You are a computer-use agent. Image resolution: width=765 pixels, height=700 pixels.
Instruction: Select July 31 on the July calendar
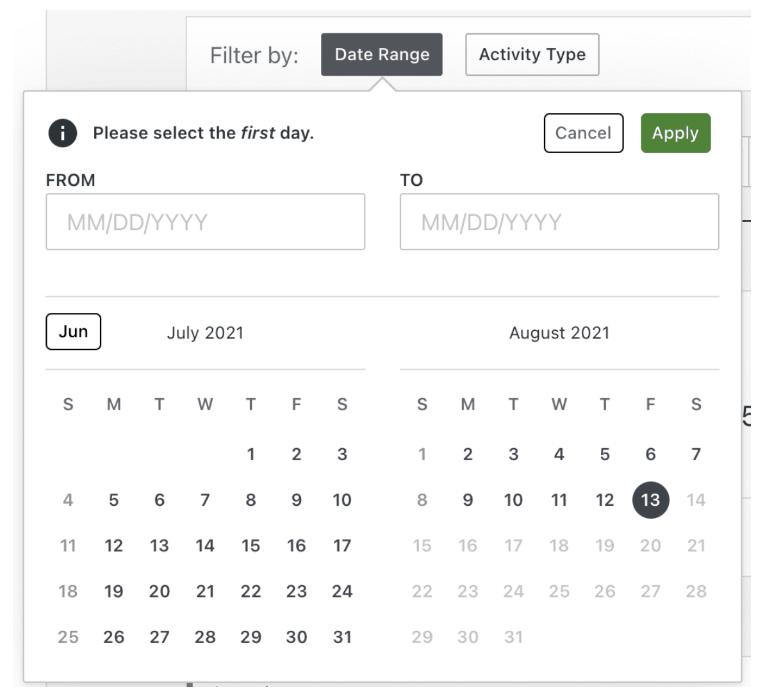[x=342, y=637]
